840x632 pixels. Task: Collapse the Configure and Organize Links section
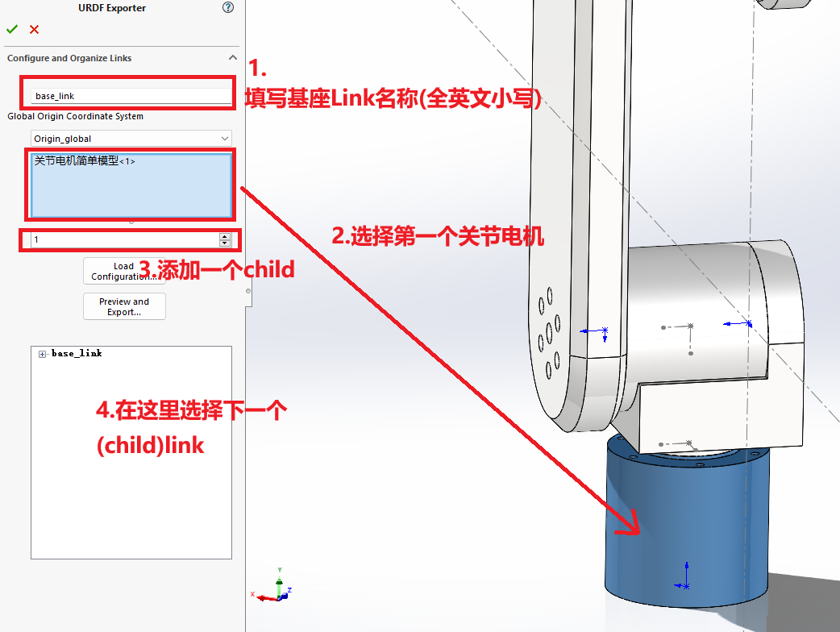coord(233,57)
